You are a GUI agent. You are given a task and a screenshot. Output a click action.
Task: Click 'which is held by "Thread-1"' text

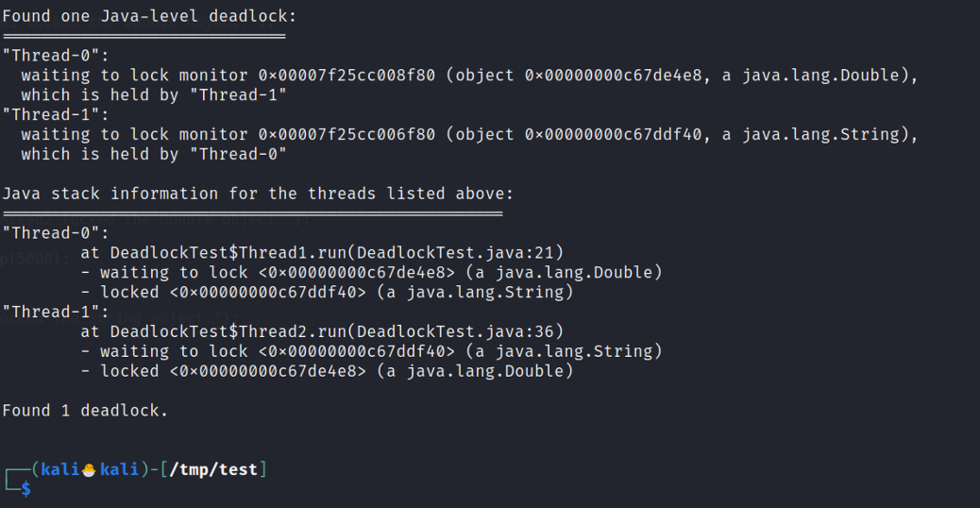pos(154,95)
